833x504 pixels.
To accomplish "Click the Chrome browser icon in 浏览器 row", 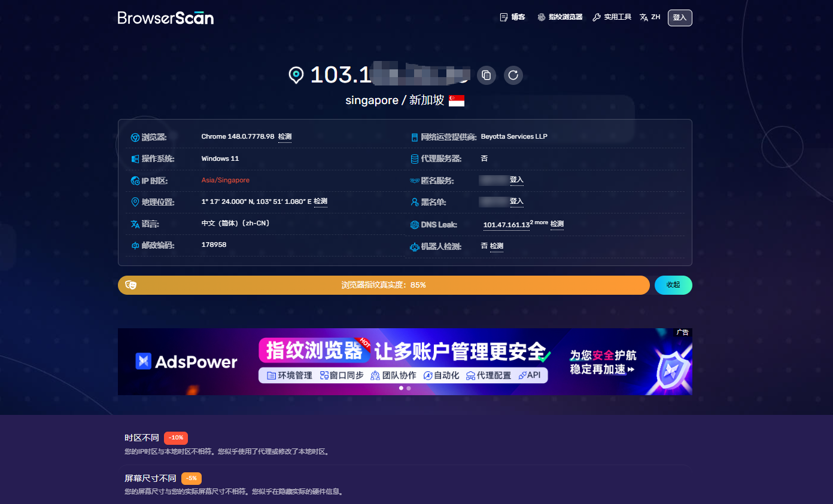I will coord(135,138).
